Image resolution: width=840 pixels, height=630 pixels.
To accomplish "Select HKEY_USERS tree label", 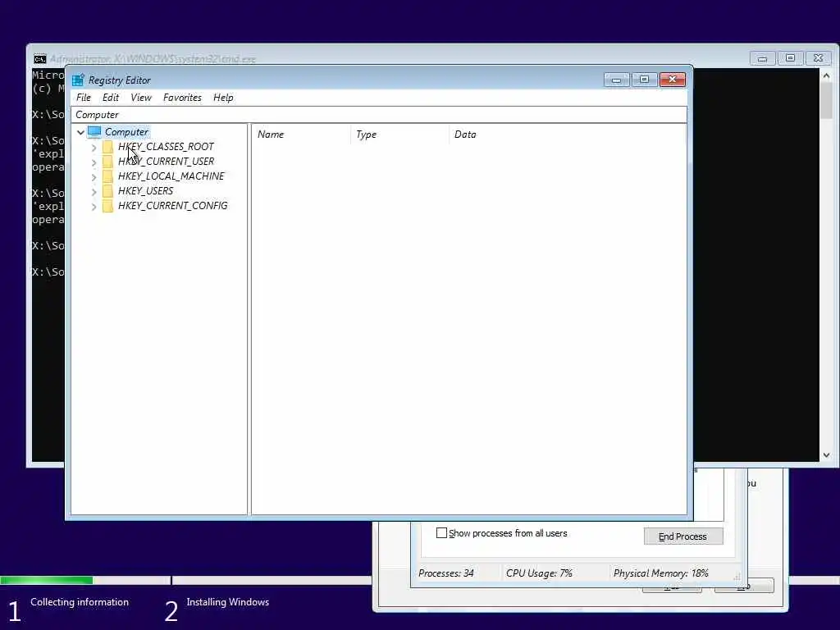I will (x=145, y=190).
